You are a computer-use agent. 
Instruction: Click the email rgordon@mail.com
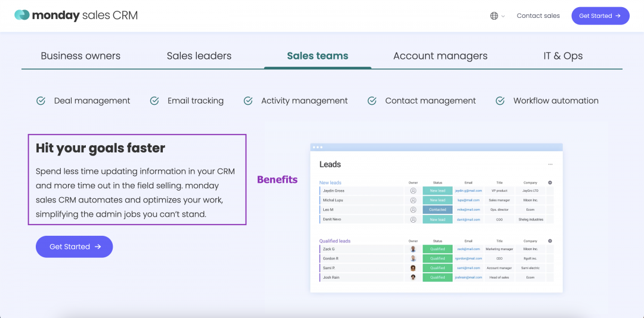[468, 258]
